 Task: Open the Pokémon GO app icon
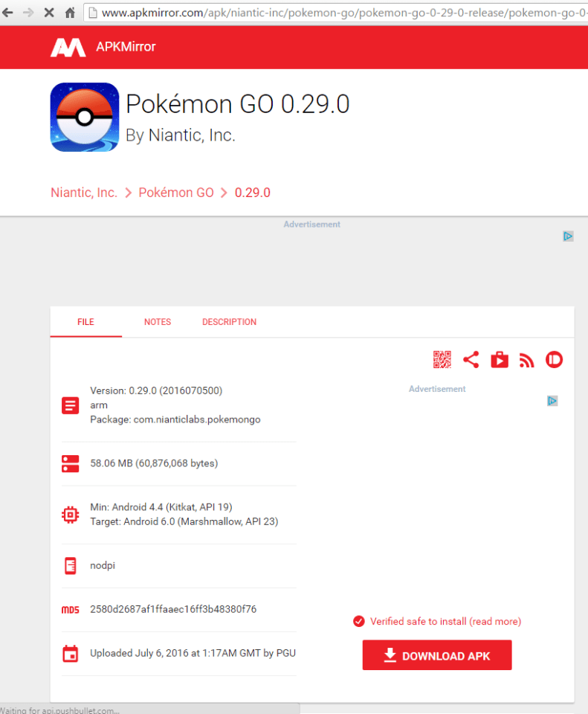tap(85, 117)
